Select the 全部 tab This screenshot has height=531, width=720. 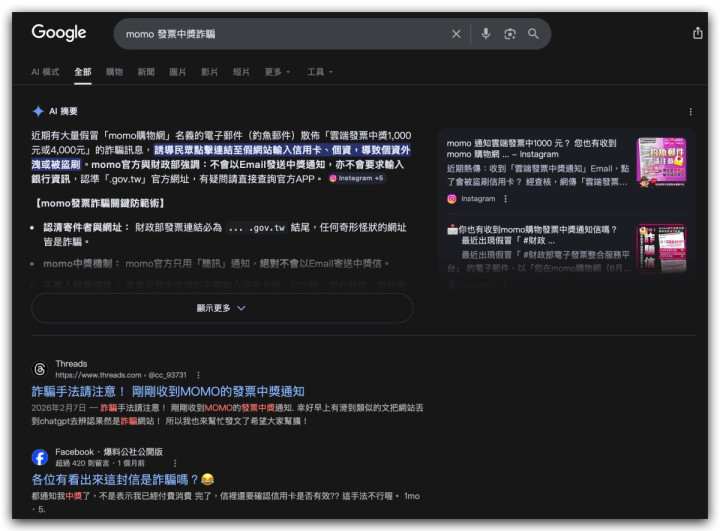pyautogui.click(x=83, y=72)
